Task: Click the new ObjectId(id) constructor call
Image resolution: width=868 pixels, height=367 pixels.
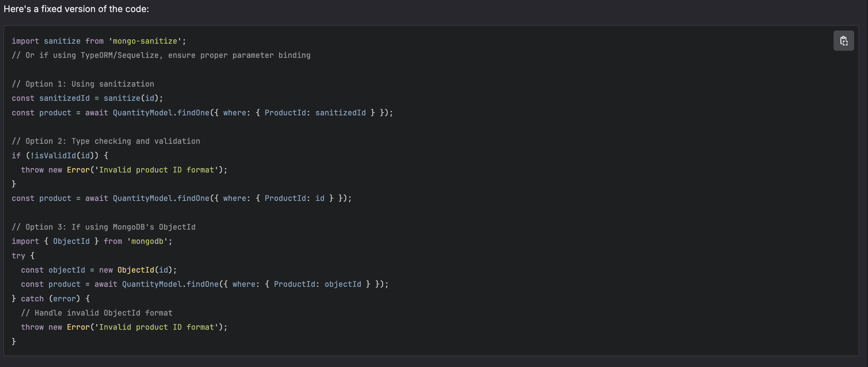Action: tap(138, 270)
